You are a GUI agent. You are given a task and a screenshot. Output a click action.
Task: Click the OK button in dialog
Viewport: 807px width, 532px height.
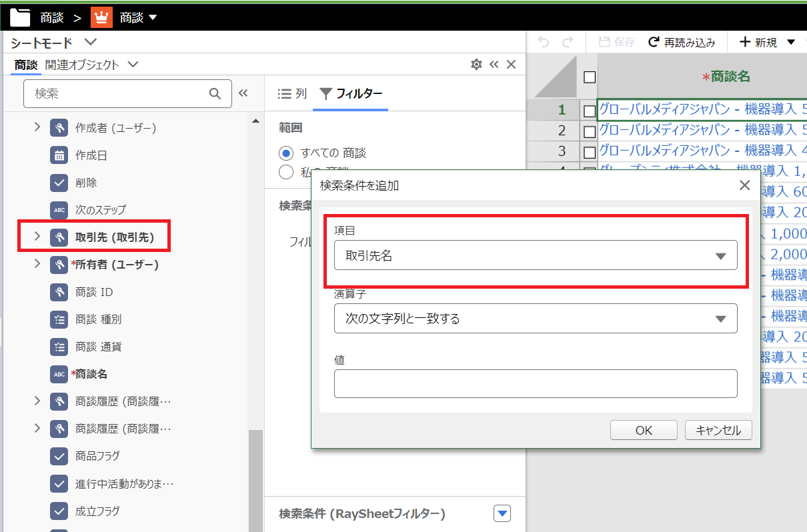644,430
